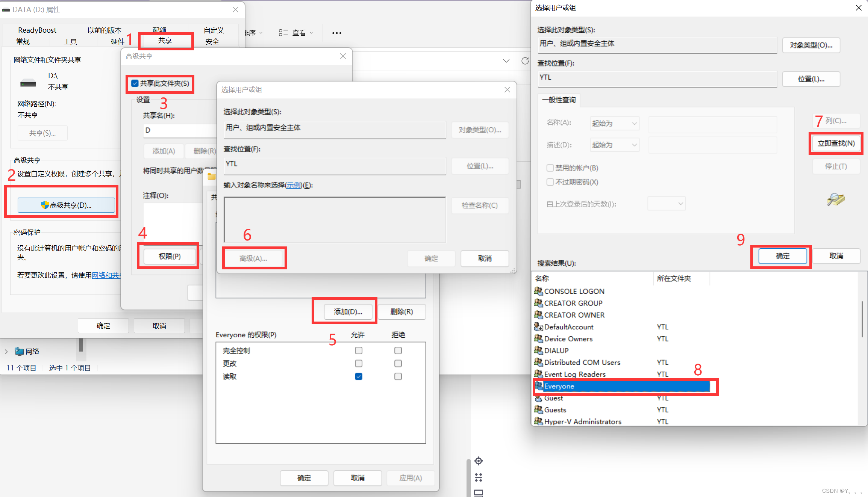Uncheck the 共享此文件夹 checkbox
This screenshot has height=497, width=868.
pyautogui.click(x=135, y=83)
